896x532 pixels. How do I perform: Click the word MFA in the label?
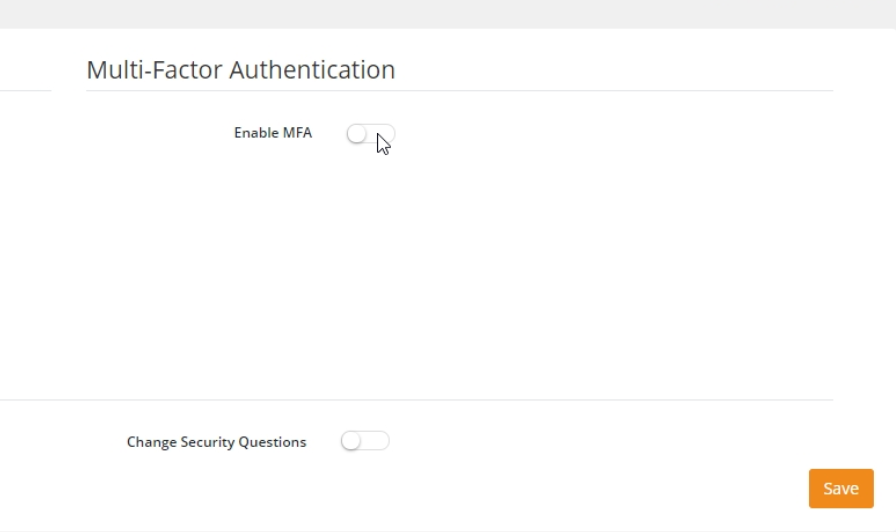coord(297,133)
